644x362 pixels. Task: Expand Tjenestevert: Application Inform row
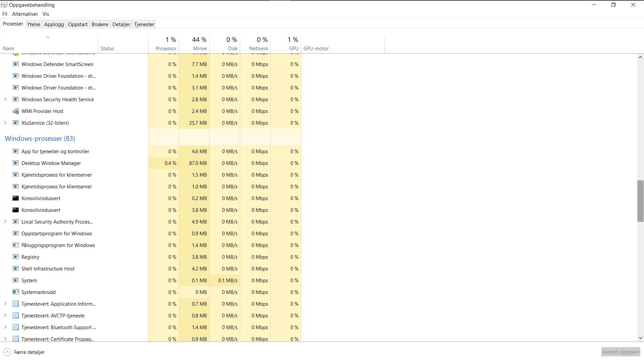5,304
